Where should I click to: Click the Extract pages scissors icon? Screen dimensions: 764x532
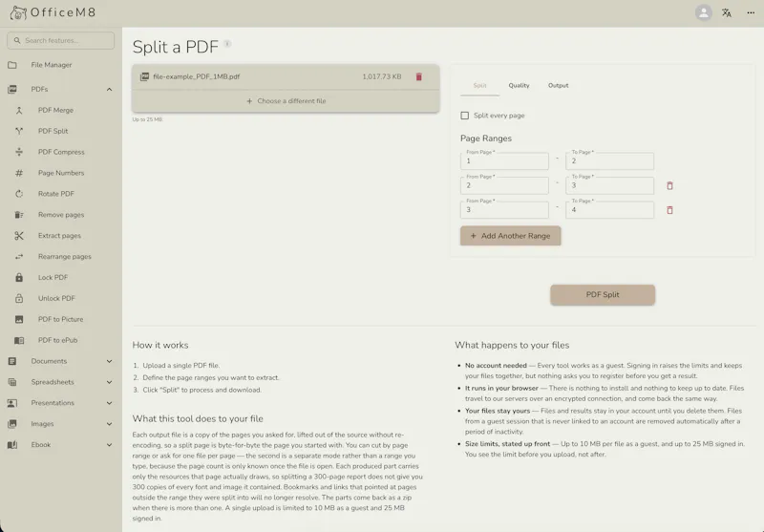coord(19,236)
